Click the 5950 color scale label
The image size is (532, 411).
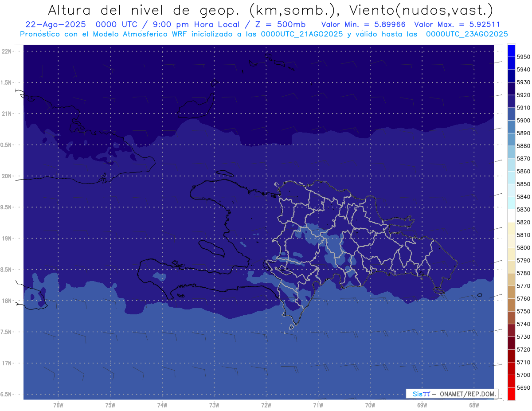[x=523, y=57]
